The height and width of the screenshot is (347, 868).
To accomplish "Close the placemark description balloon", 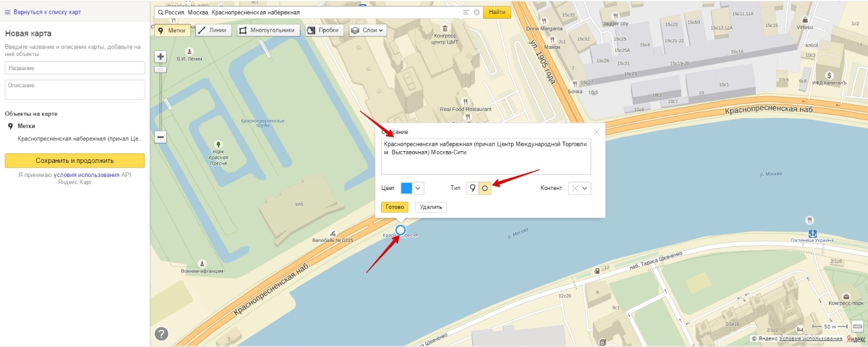I will pyautogui.click(x=596, y=132).
